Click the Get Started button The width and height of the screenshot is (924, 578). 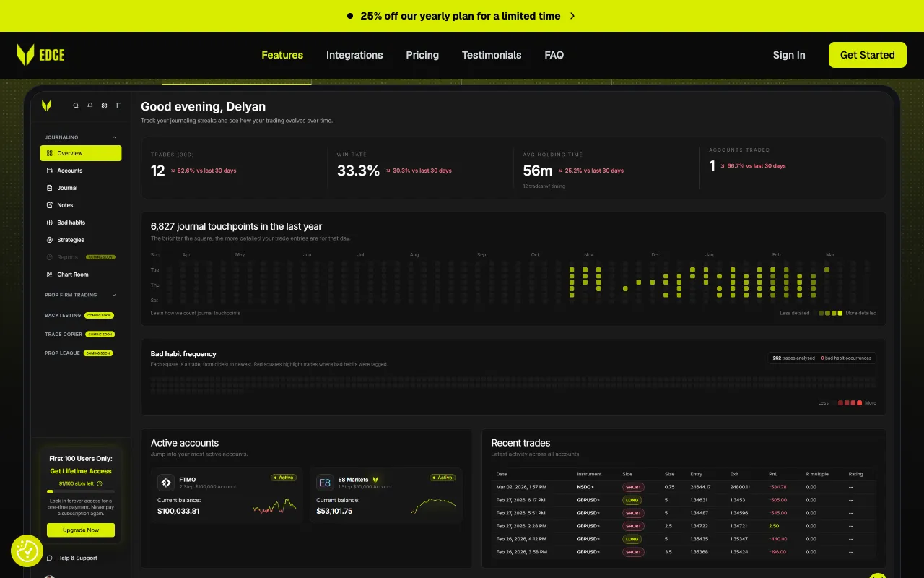[868, 55]
